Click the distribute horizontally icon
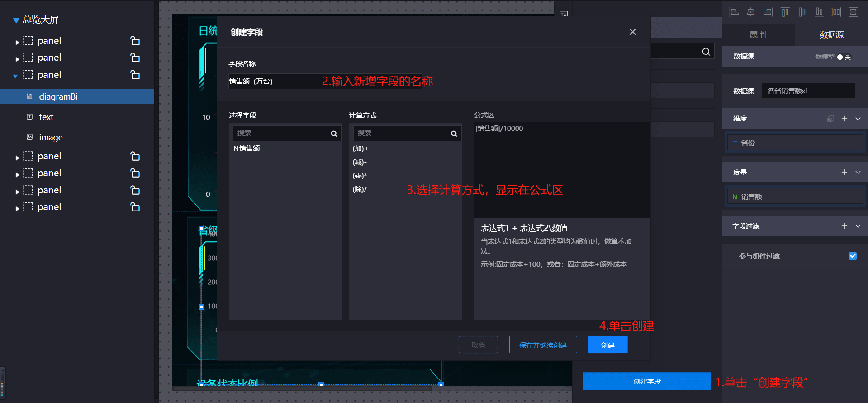 point(836,12)
